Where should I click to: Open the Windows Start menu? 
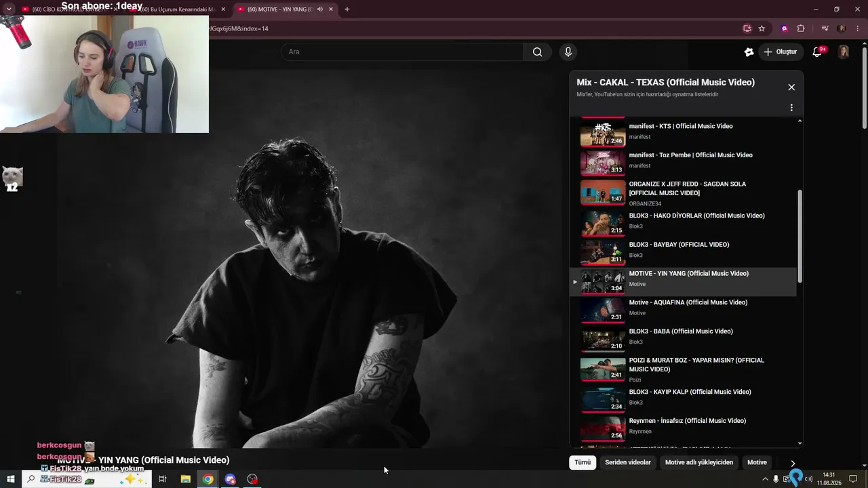point(10,479)
